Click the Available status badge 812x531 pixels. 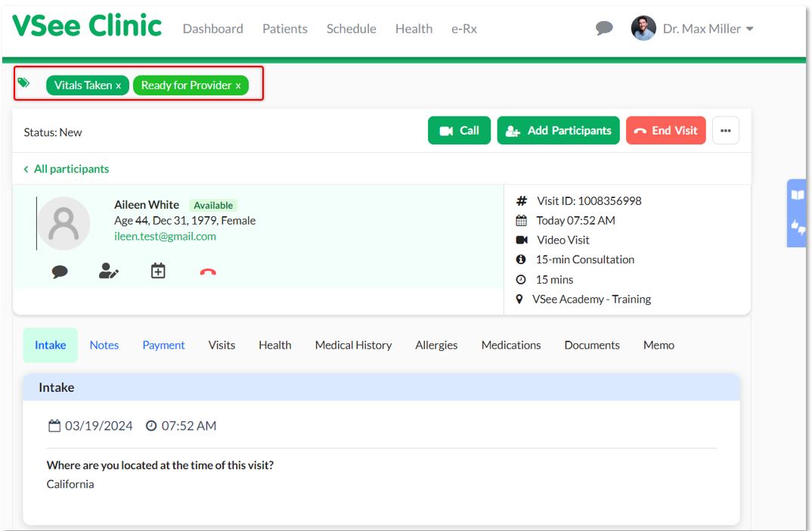pyautogui.click(x=213, y=205)
